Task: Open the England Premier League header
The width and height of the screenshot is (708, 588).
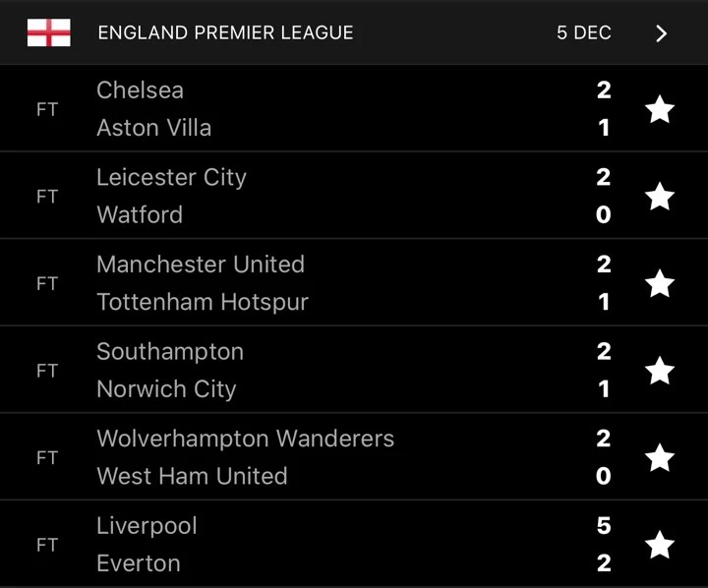Action: 225,32
